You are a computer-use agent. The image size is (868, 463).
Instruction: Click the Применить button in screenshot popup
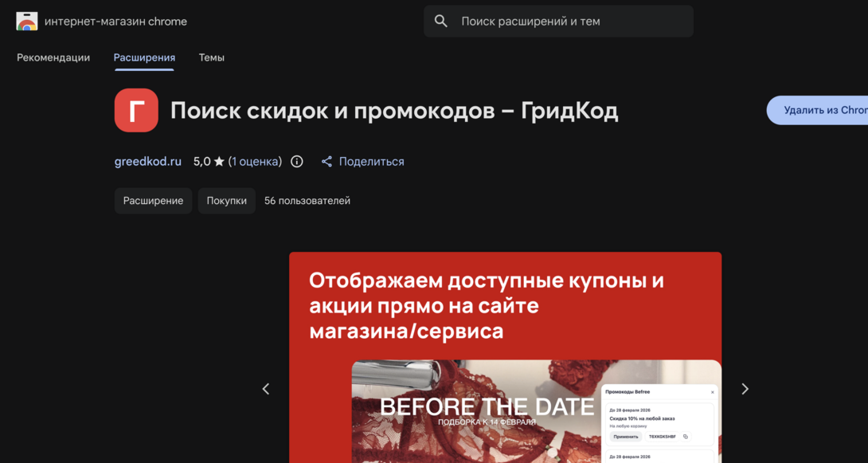pyautogui.click(x=626, y=437)
